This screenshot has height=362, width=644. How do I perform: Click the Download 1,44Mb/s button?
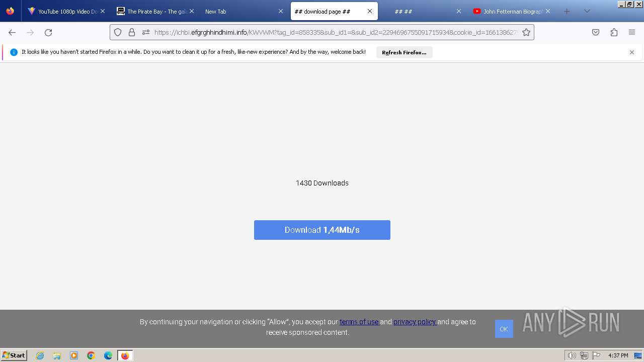tap(322, 230)
